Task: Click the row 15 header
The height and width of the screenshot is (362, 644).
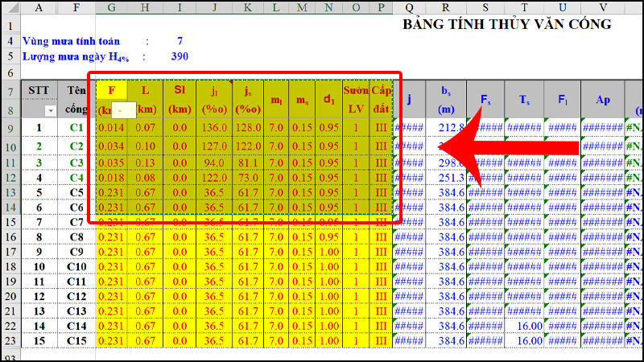Action: coord(10,222)
